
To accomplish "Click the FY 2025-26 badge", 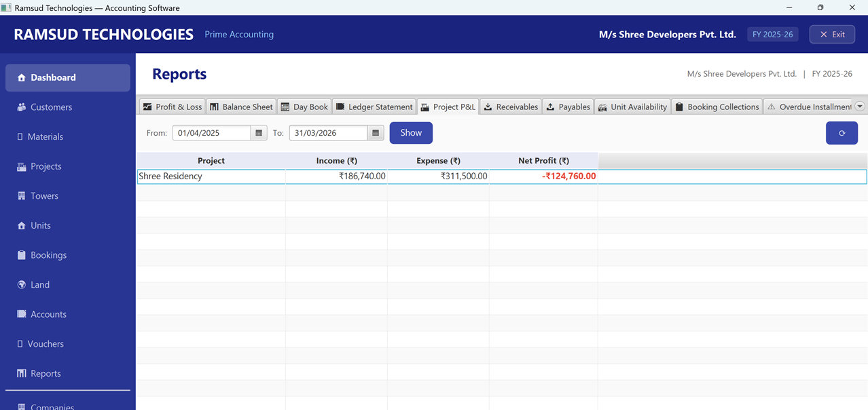I will [x=773, y=35].
